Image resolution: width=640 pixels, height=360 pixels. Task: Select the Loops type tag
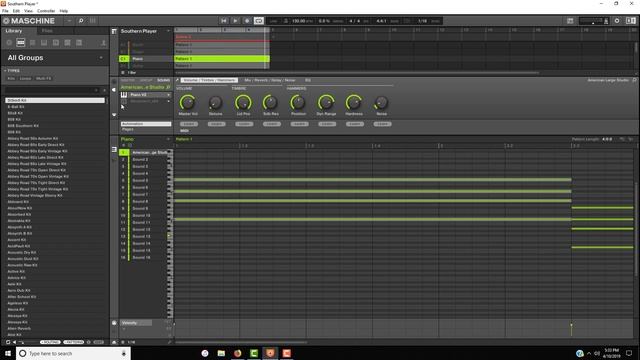coord(25,78)
